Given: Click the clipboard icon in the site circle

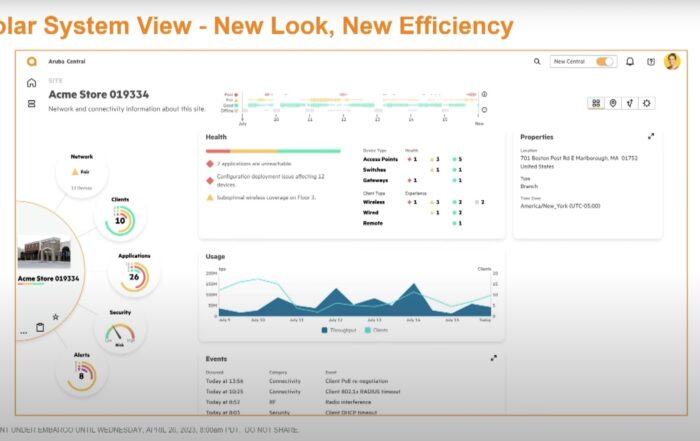Looking at the screenshot, I should coord(40,328).
